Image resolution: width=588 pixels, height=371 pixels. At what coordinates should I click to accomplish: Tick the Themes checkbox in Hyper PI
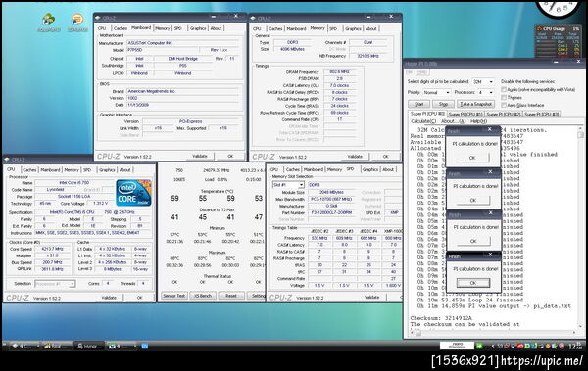click(x=504, y=98)
